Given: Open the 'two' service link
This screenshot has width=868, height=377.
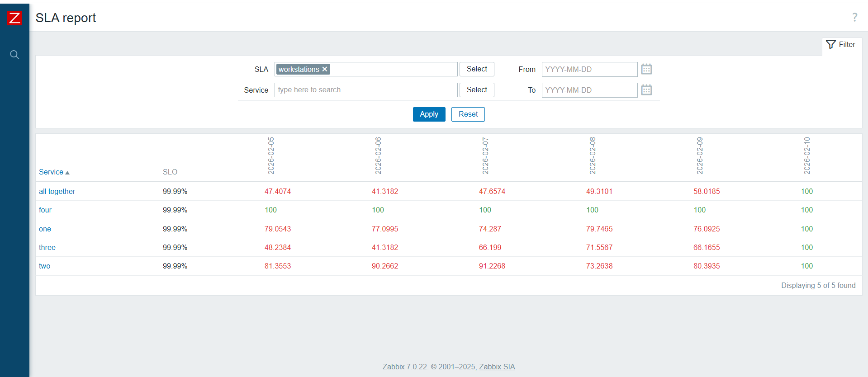Looking at the screenshot, I should (x=44, y=266).
